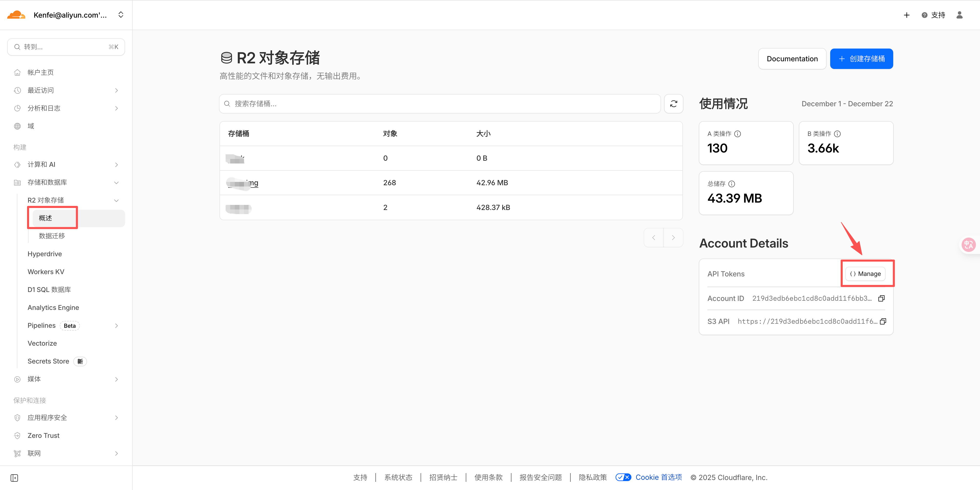Viewport: 980px width, 490px height.
Task: Show the 总储存 info icon
Action: coord(732,184)
